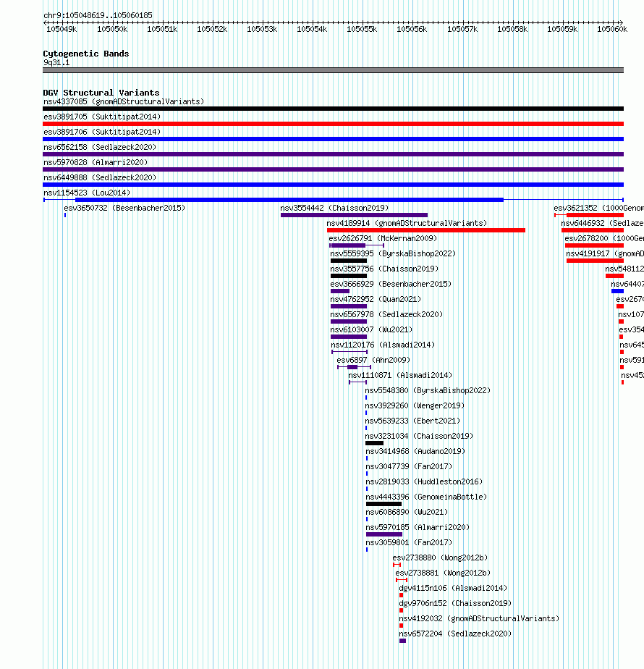This screenshot has width=644, height=669.
Task: Open nsv6086890 Wu2021 variant
Action: pyautogui.click(x=407, y=512)
